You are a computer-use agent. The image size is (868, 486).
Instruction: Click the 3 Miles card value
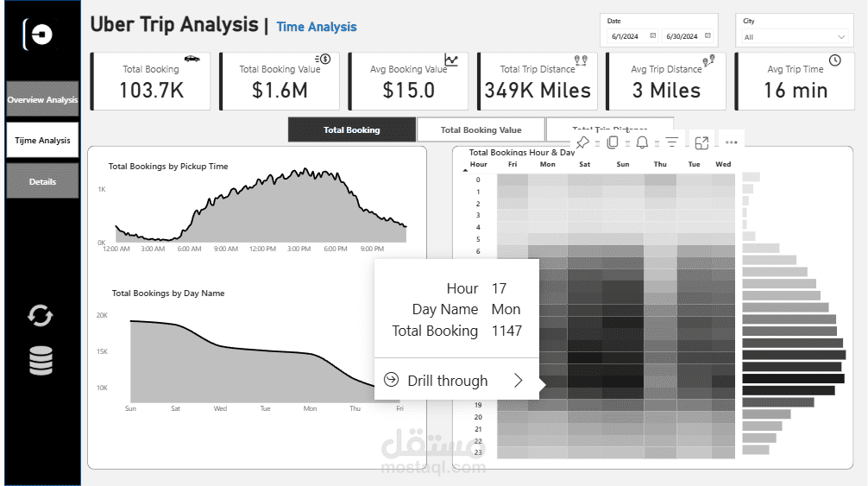(x=666, y=91)
